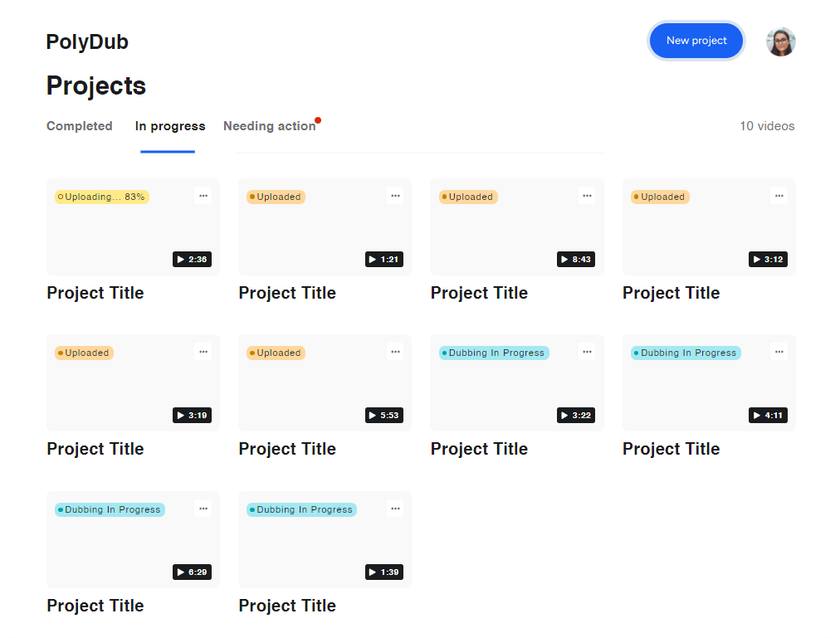Click the PolyDub logo text
The width and height of the screenshot is (840, 638).
pos(87,41)
